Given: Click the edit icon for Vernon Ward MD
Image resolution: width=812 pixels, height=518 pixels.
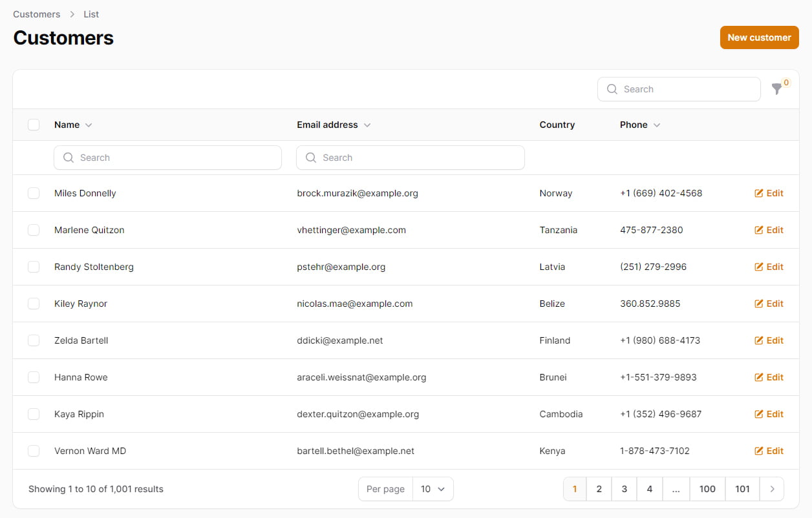Looking at the screenshot, I should click(x=759, y=451).
